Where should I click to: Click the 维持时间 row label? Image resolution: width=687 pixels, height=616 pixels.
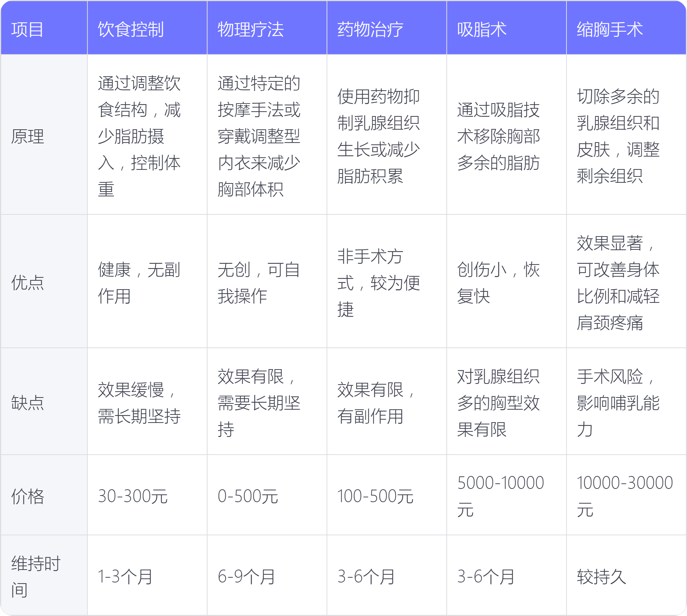pyautogui.click(x=36, y=577)
